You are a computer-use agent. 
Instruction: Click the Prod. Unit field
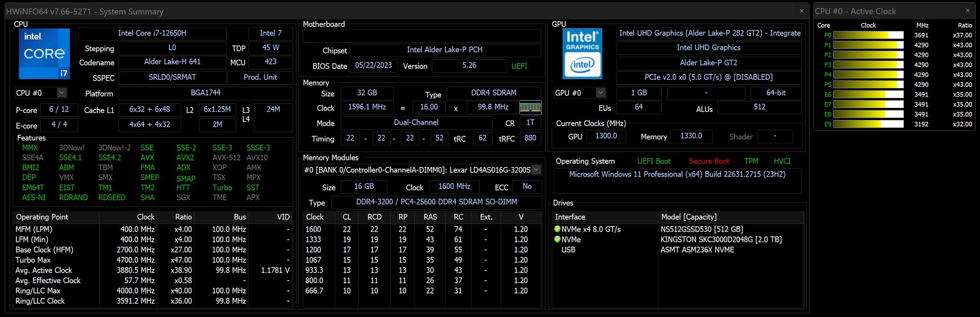click(260, 78)
